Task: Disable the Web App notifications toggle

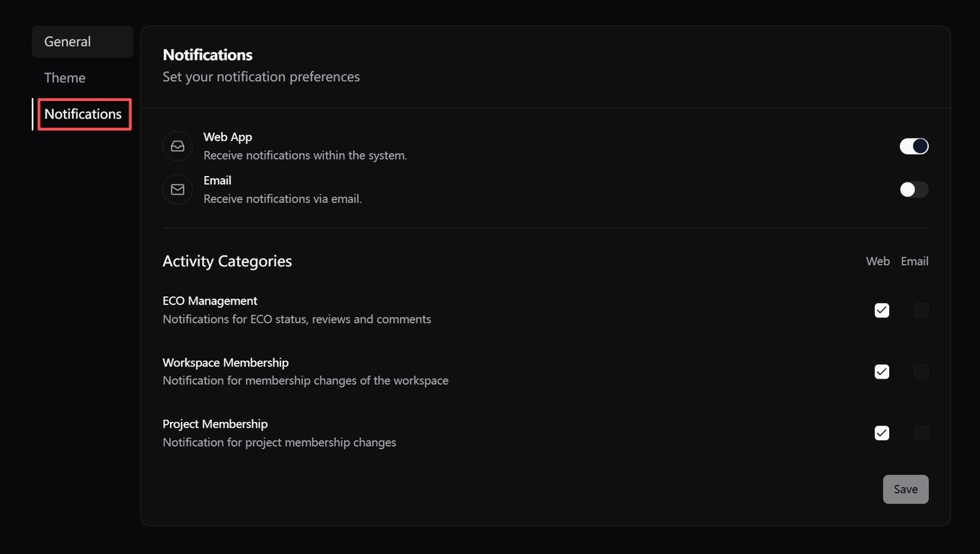Action: tap(914, 146)
